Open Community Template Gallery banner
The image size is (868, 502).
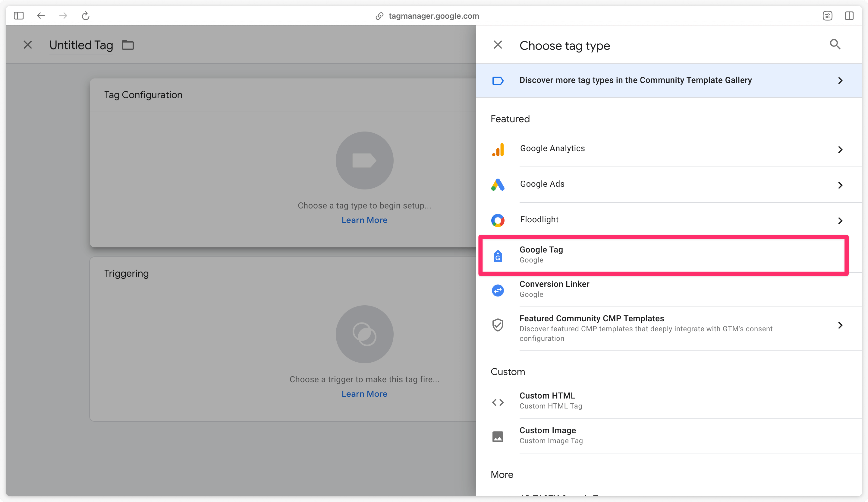(669, 80)
